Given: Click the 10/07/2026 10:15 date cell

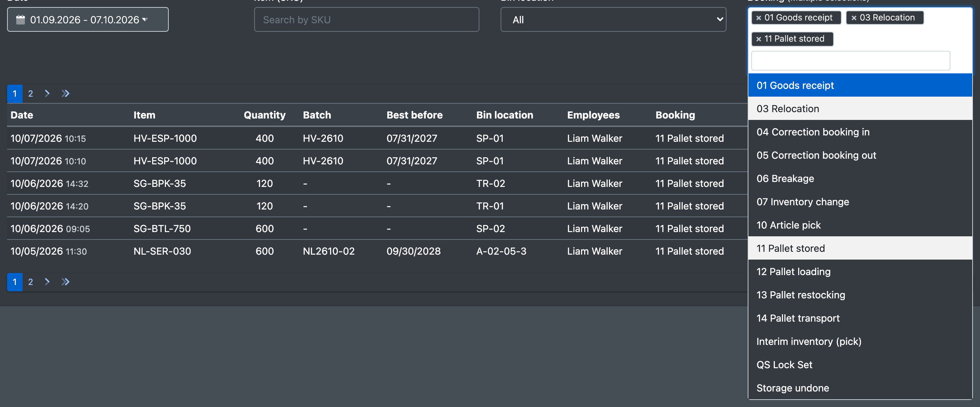Looking at the screenshot, I should (x=48, y=138).
